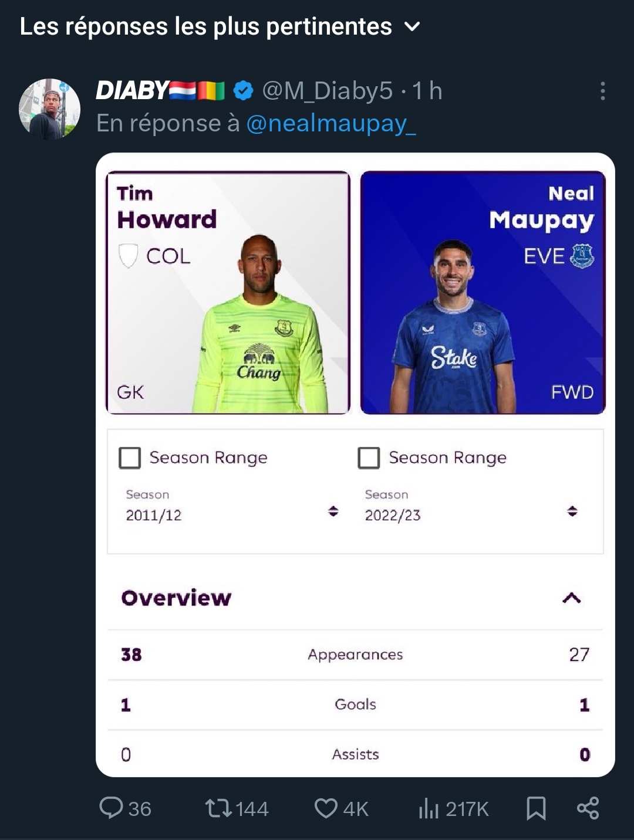
Task: Open the @nealmaupay_ mention link
Action: (331, 124)
